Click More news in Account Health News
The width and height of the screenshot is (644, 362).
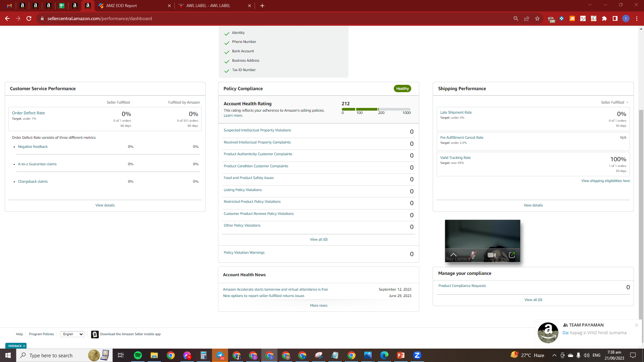coord(319,306)
